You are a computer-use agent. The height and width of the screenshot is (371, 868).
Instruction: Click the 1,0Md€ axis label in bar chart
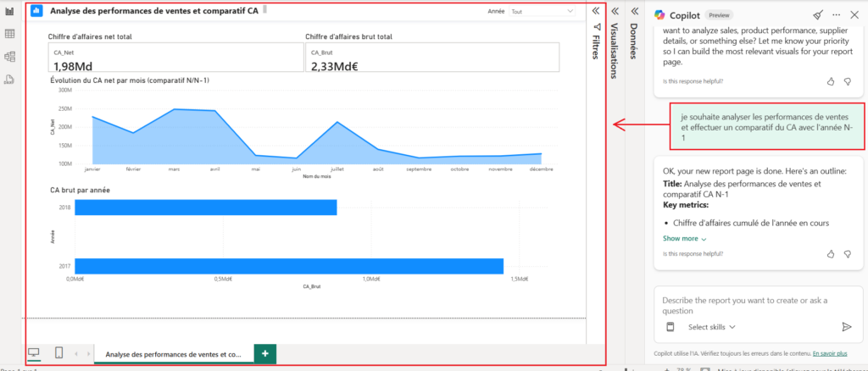point(371,280)
